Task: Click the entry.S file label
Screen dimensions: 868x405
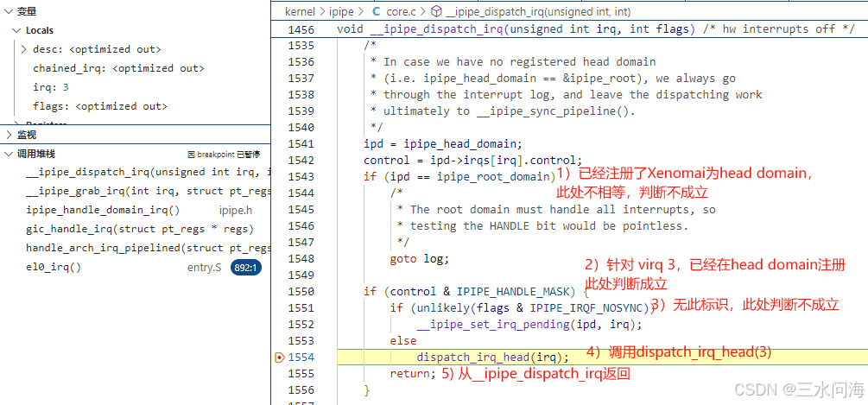Action: (x=205, y=268)
